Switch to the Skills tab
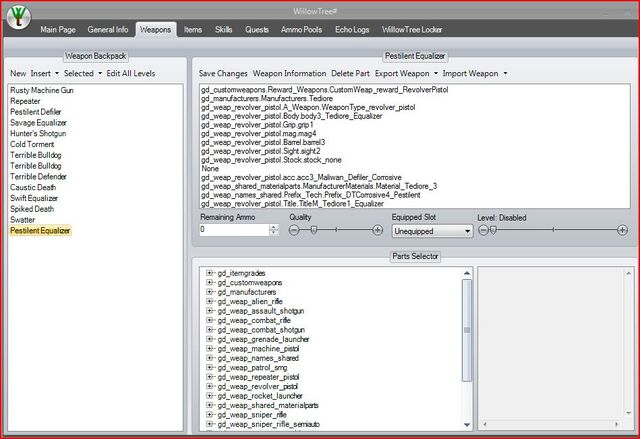 (x=223, y=29)
